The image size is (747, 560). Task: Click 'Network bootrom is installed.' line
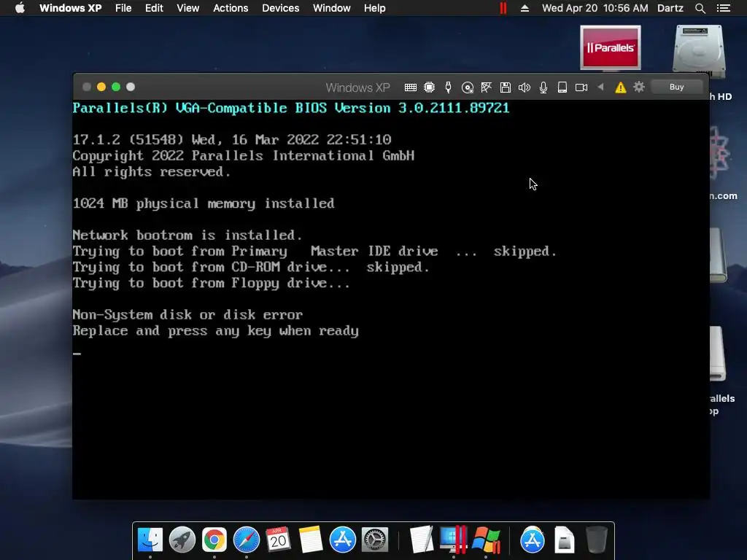[x=187, y=236]
